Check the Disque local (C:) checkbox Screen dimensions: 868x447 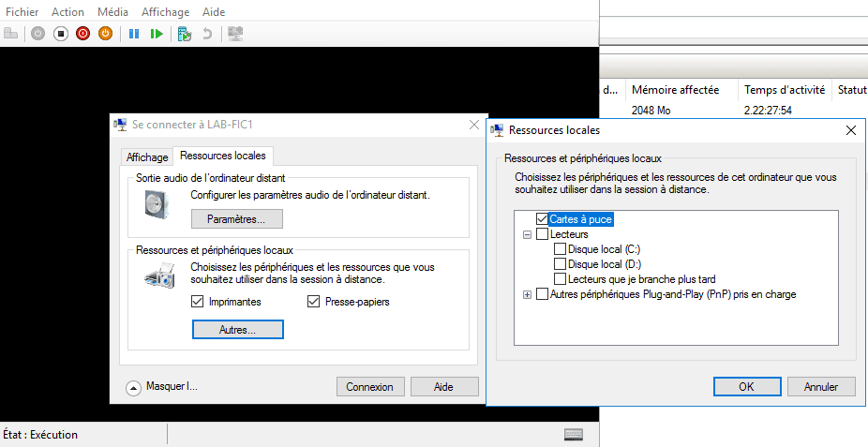[561, 249]
